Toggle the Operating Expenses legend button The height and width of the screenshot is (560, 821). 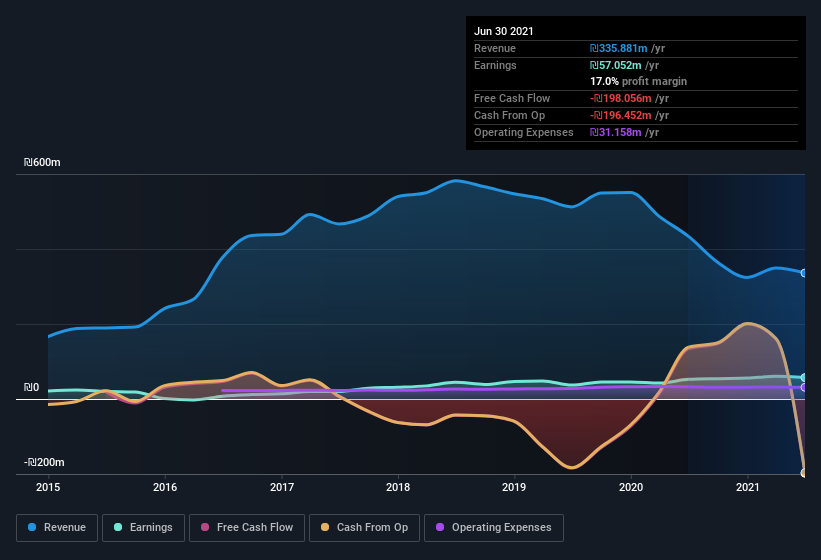click(494, 528)
